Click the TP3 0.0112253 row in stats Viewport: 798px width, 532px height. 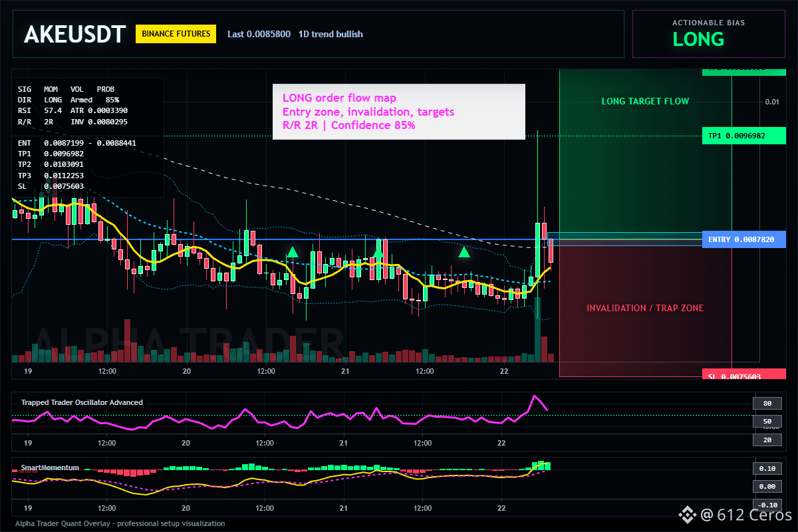point(51,175)
